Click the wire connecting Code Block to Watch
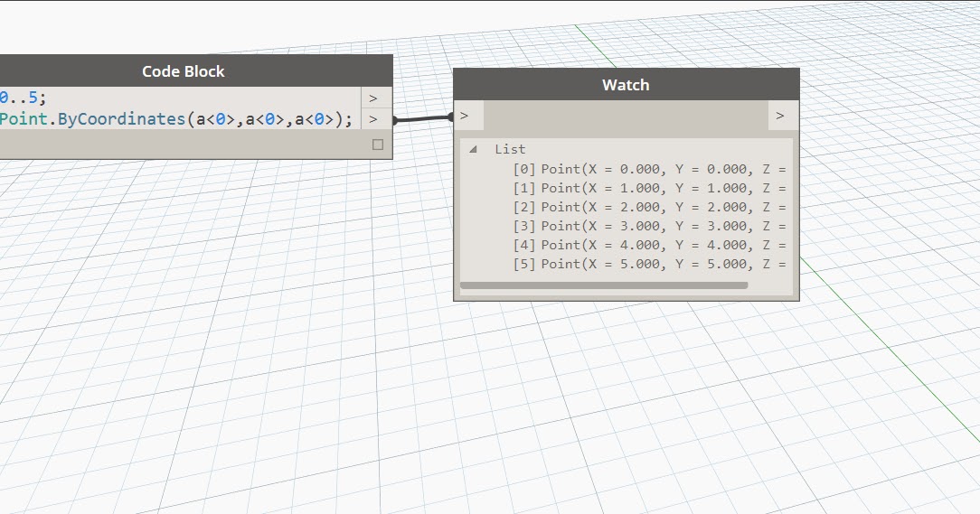Viewport: 980px width, 514px height. pyautogui.click(x=422, y=118)
